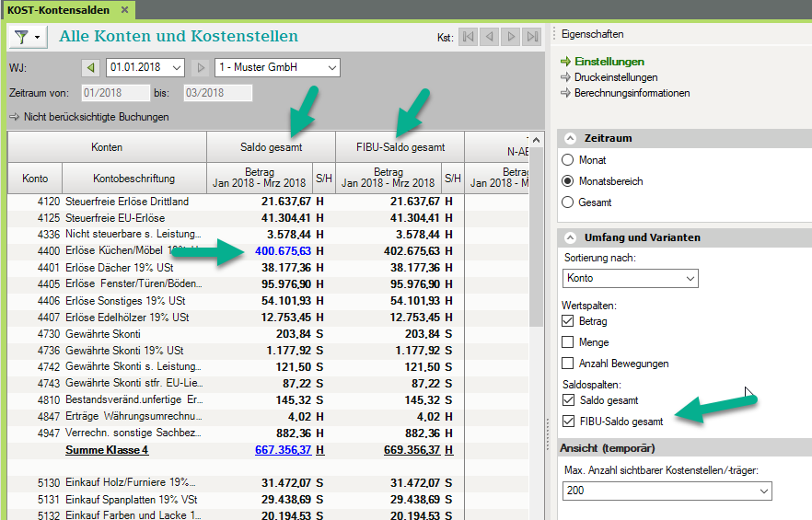Click the FIBU-Saldo gesamt column header
This screenshot has height=520, width=812.
click(x=400, y=147)
